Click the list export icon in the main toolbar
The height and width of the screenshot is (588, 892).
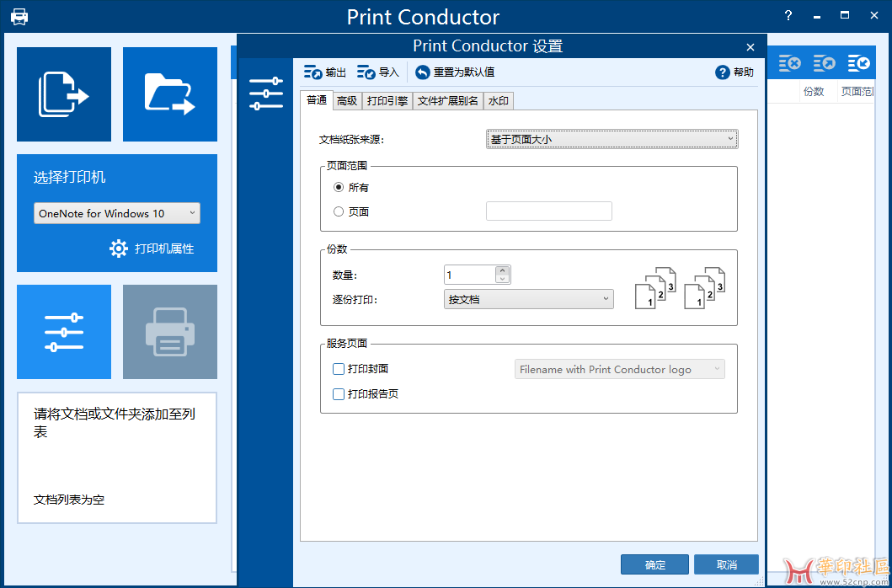click(825, 63)
